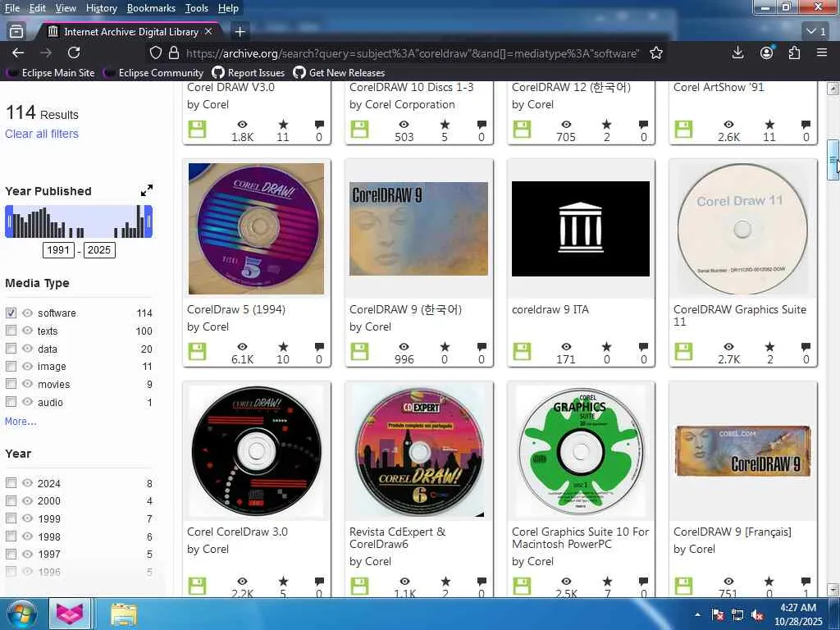Open the Tools menu

click(x=197, y=8)
